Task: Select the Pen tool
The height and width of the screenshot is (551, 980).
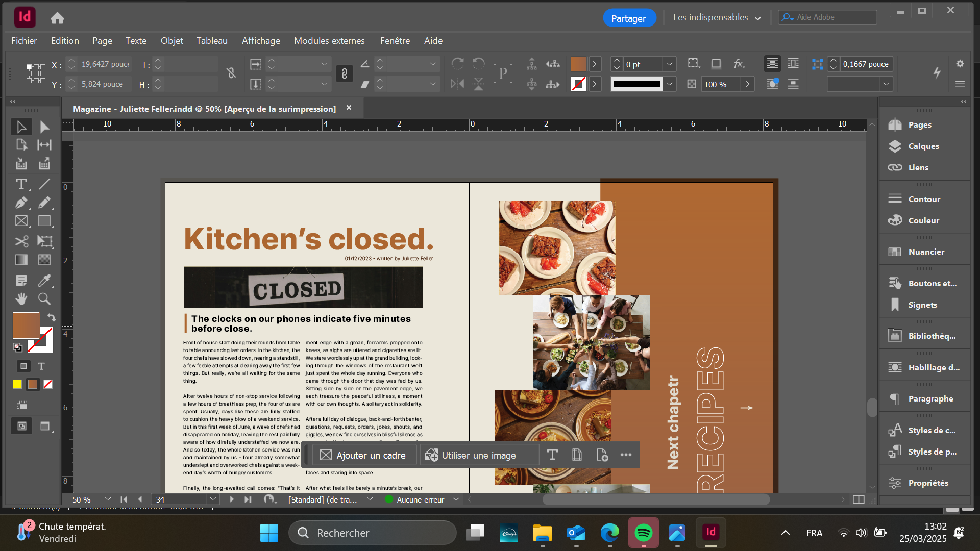Action: click(x=21, y=203)
